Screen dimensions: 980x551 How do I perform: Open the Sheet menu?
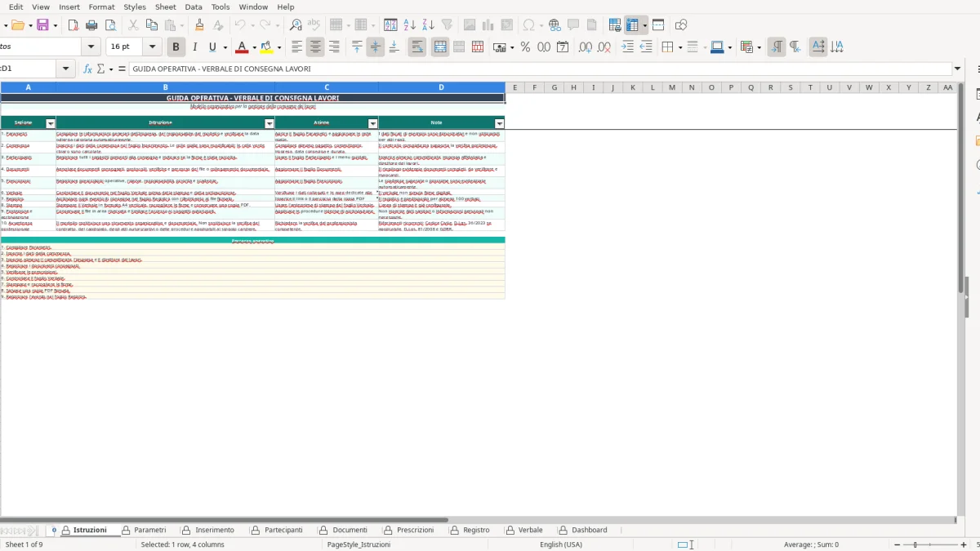point(165,7)
